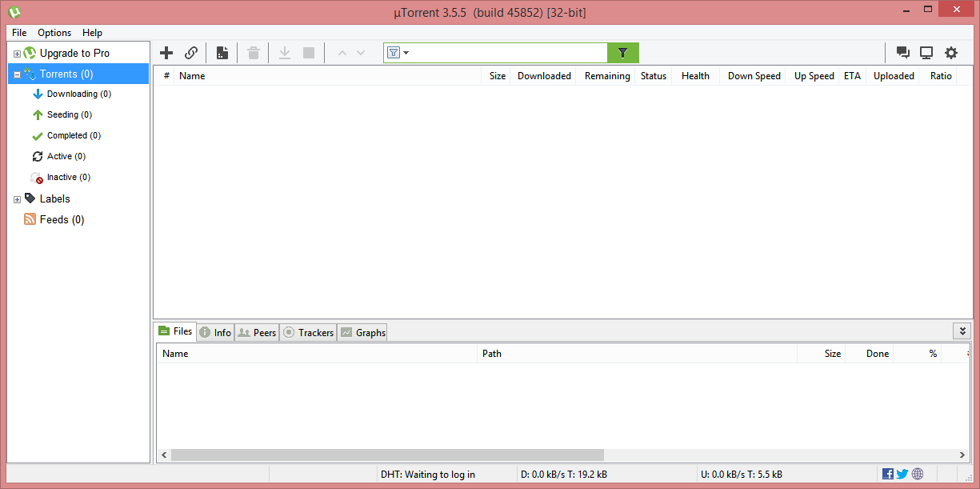
Task: Open the chat bubbles icon in toolbar
Action: coord(903,53)
